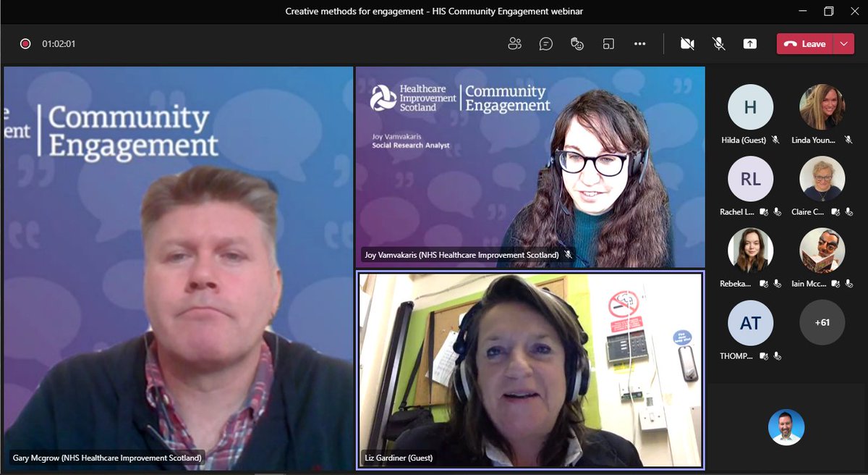Screen dimensions: 868x475
Task: Open breakout rooms icon
Action: pyautogui.click(x=608, y=43)
